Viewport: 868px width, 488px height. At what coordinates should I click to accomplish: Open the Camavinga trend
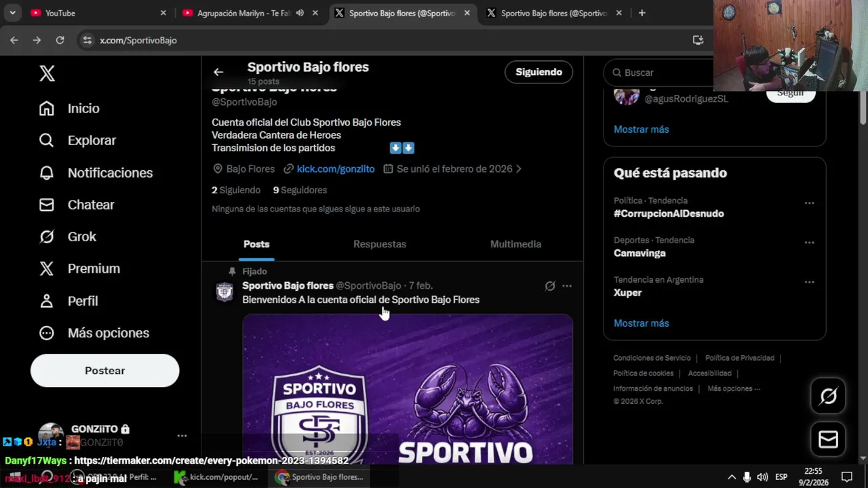(639, 253)
